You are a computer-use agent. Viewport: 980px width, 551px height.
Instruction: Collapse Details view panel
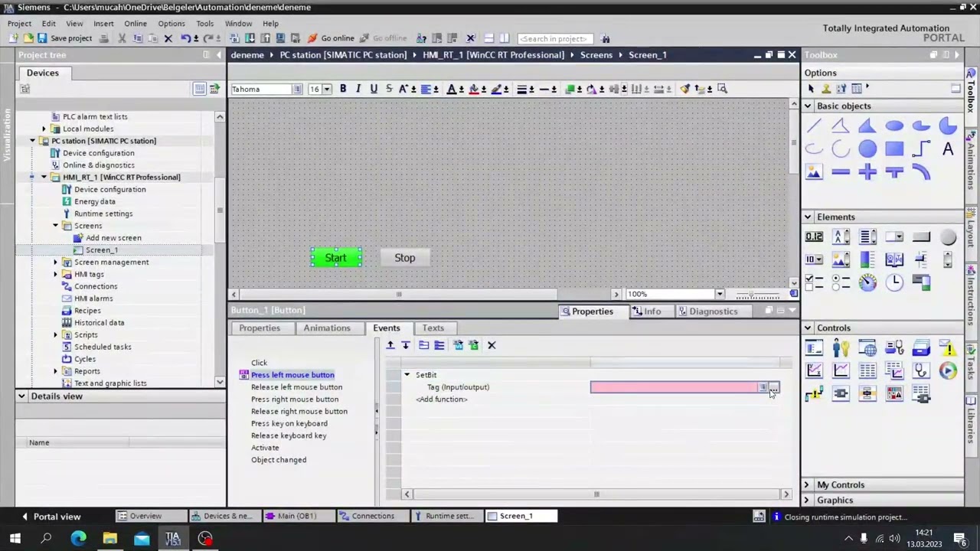21,396
